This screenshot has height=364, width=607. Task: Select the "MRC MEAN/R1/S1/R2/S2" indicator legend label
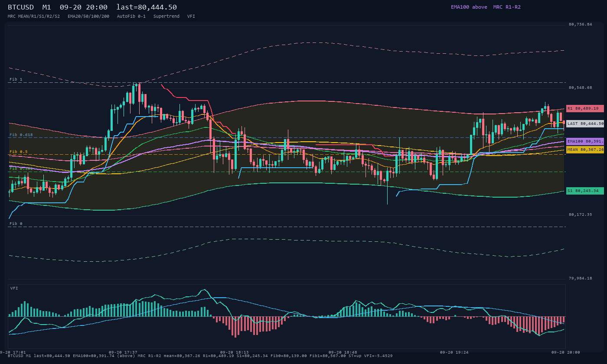(x=34, y=16)
